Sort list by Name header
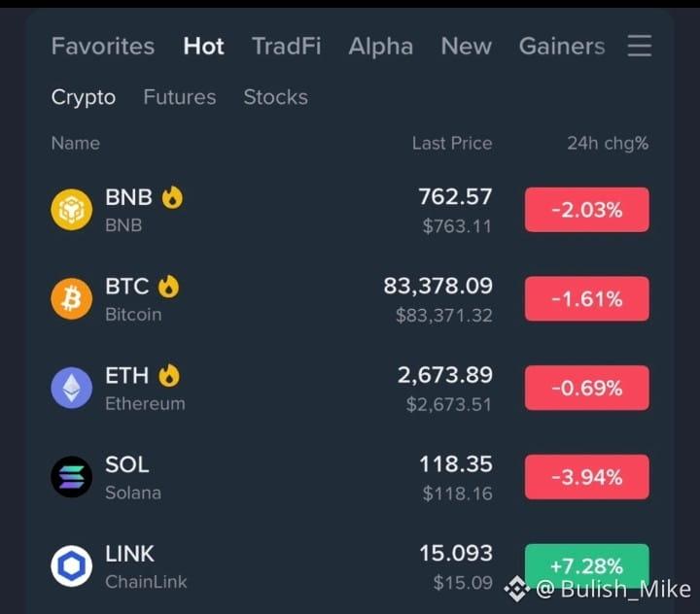700x614 pixels. pos(76,143)
